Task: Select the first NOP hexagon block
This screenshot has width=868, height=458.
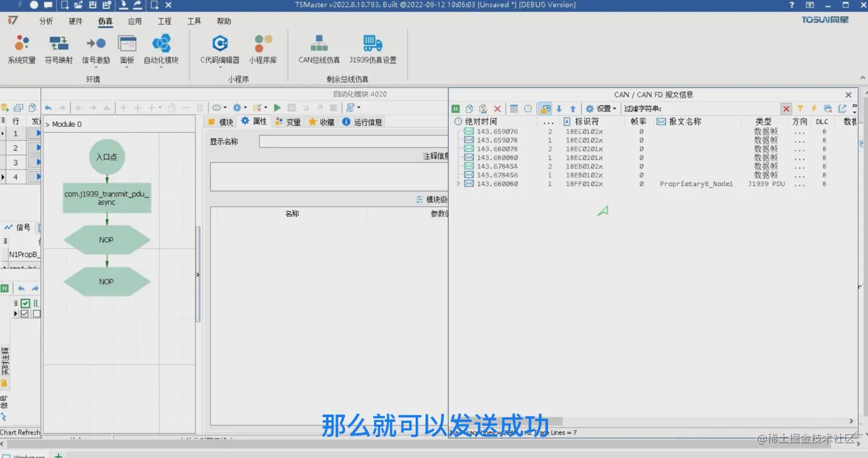Action: click(x=107, y=240)
